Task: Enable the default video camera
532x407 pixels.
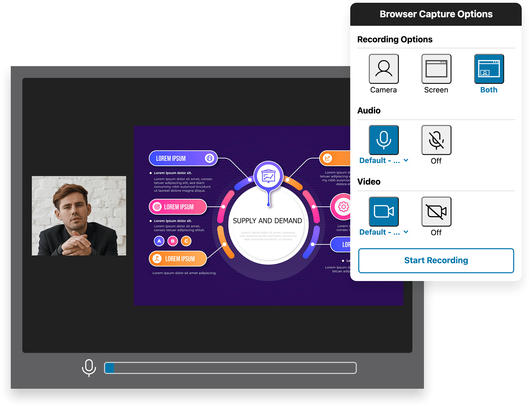Action: 384,212
